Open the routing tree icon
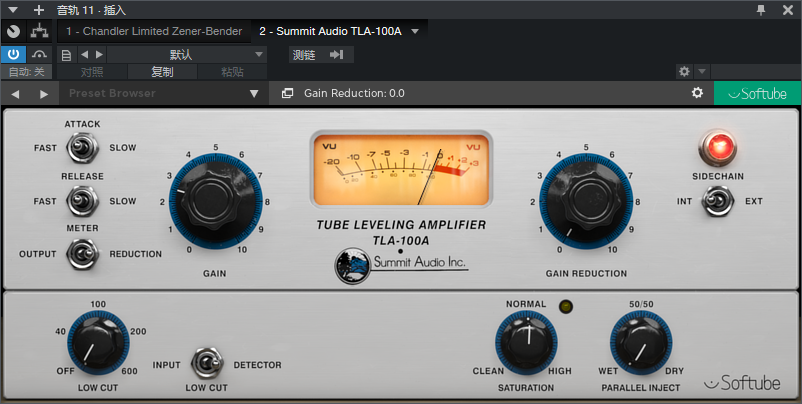 pos(39,32)
